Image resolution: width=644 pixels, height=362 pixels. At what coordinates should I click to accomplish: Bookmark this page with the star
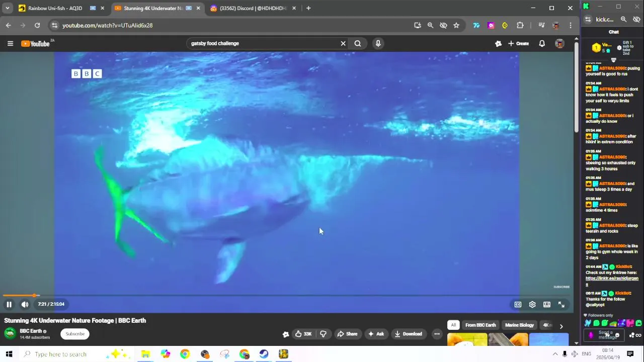coord(456,25)
